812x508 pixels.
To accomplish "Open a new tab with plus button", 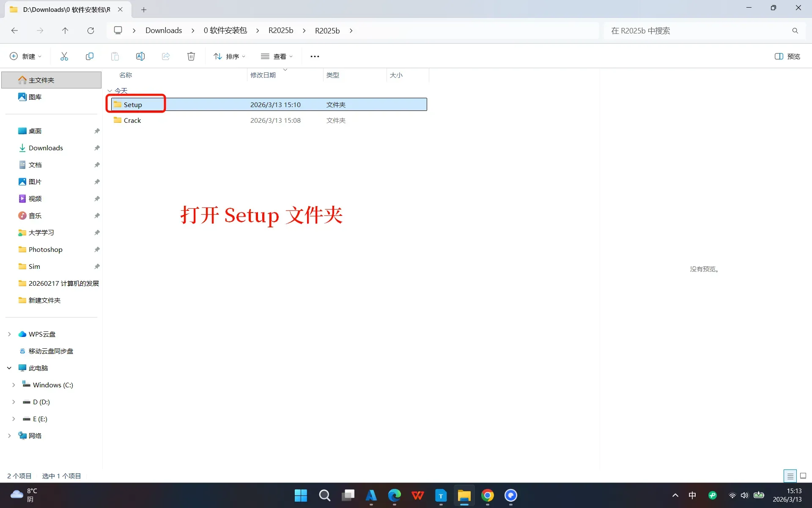I will [144, 9].
